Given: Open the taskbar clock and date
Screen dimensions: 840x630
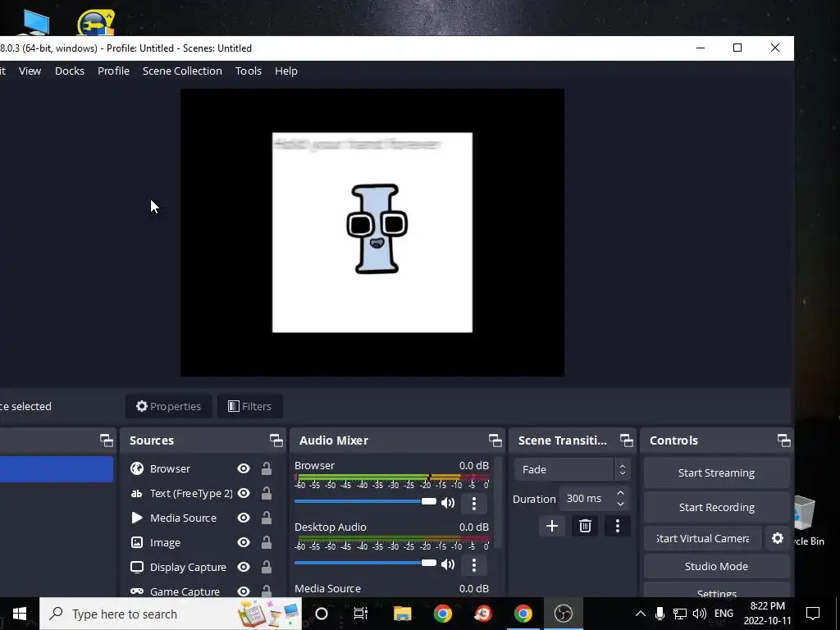Looking at the screenshot, I should coord(767,614).
